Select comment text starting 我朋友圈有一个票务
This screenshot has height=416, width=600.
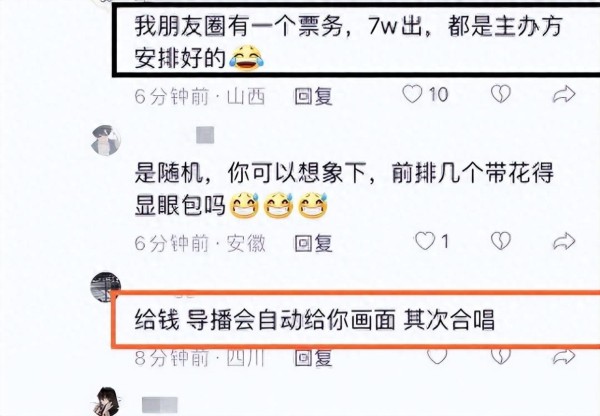coord(348,42)
